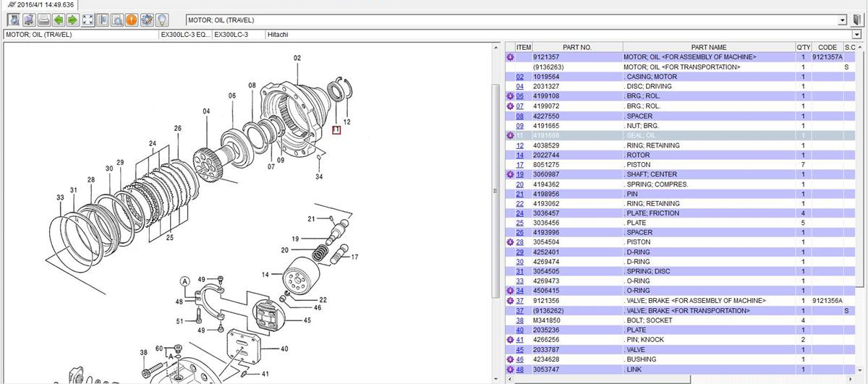Click the lightbulb hint icon

[163, 20]
